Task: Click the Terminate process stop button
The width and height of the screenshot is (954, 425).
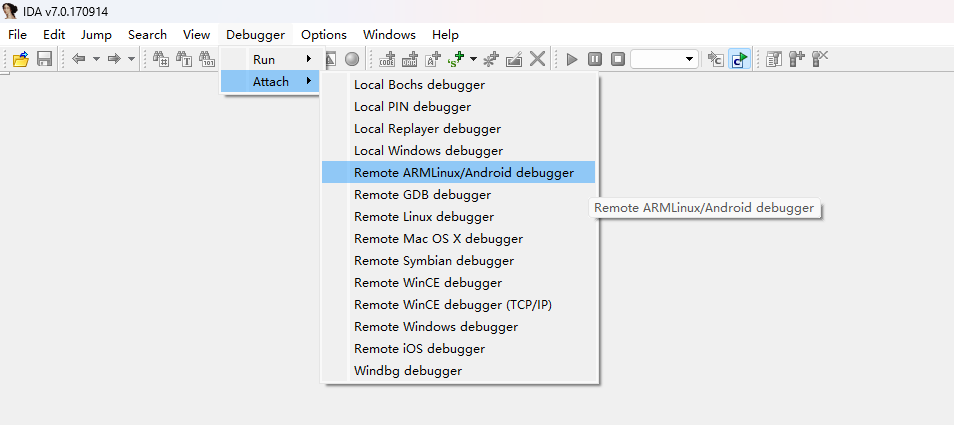Action: (x=618, y=59)
